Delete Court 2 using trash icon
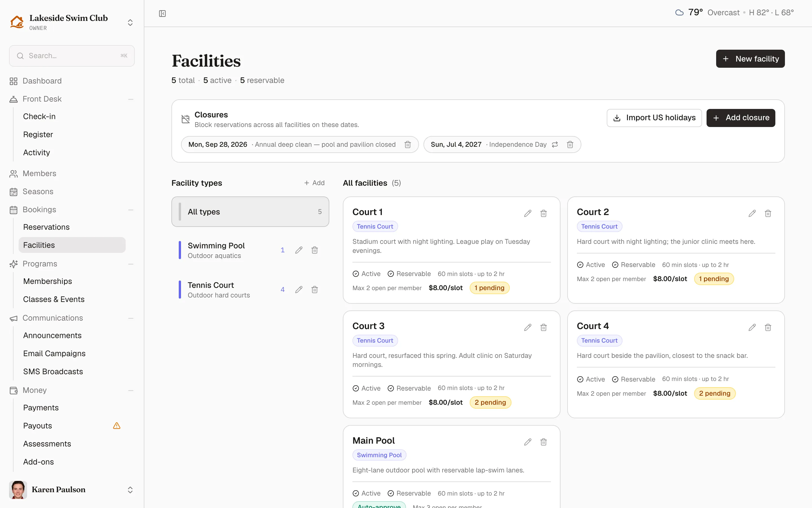Image resolution: width=812 pixels, height=508 pixels. 768,213
